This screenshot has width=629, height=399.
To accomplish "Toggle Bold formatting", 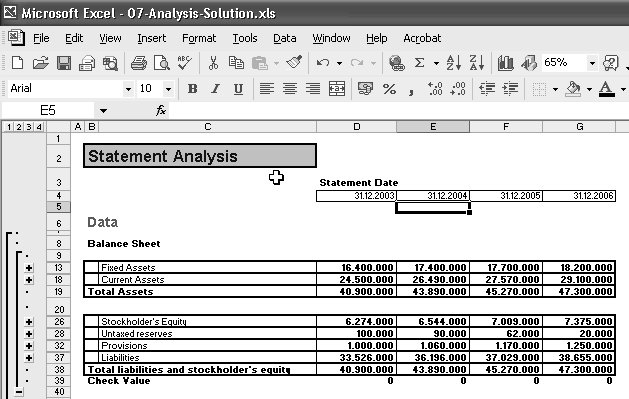I will point(193,89).
